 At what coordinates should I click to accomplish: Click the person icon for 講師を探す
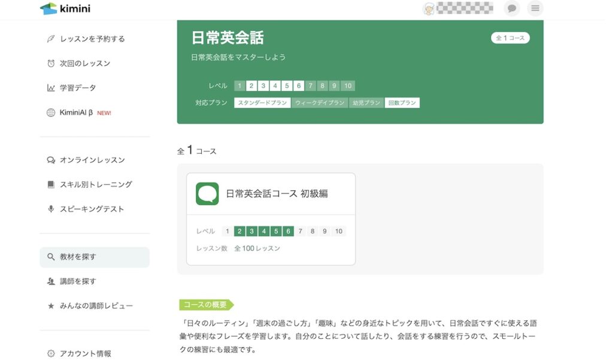[x=51, y=281]
